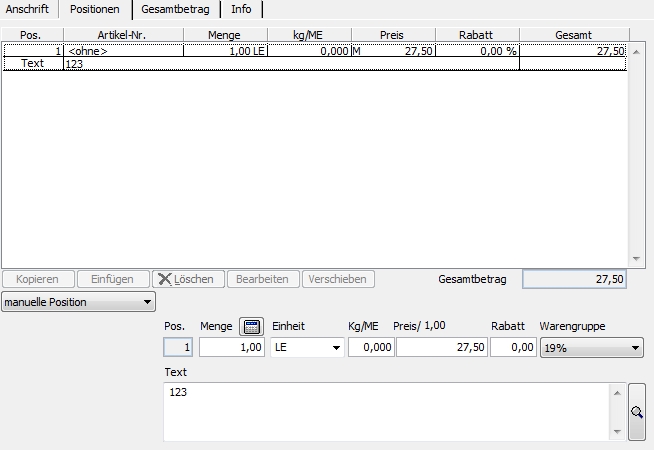Click the Kopieren button
This screenshot has width=654, height=450.
[x=38, y=279]
